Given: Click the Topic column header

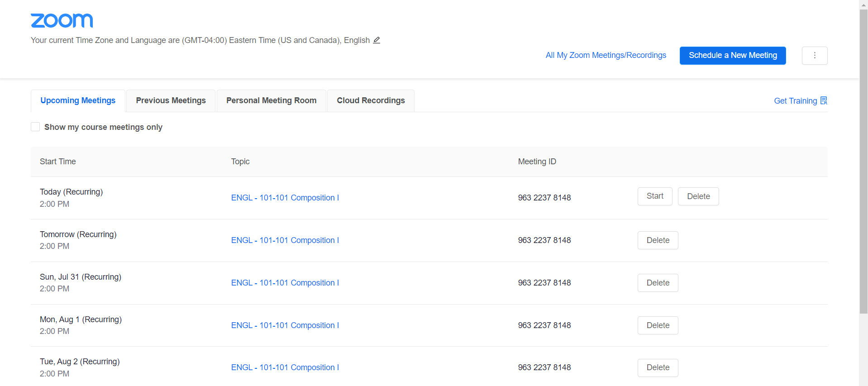Looking at the screenshot, I should click(x=240, y=162).
